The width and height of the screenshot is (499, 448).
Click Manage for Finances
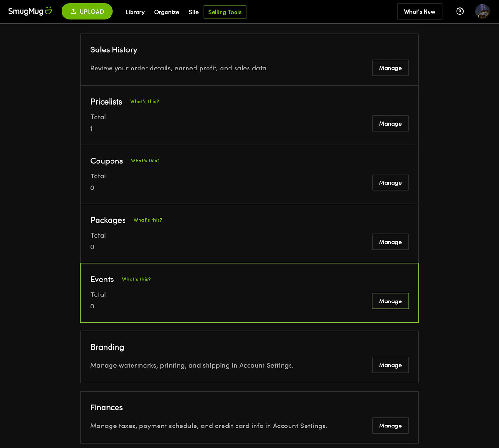pyautogui.click(x=390, y=426)
